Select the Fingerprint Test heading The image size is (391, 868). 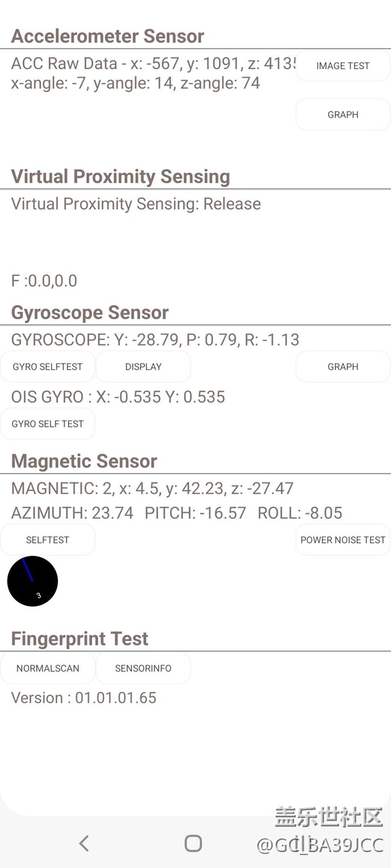[79, 638]
